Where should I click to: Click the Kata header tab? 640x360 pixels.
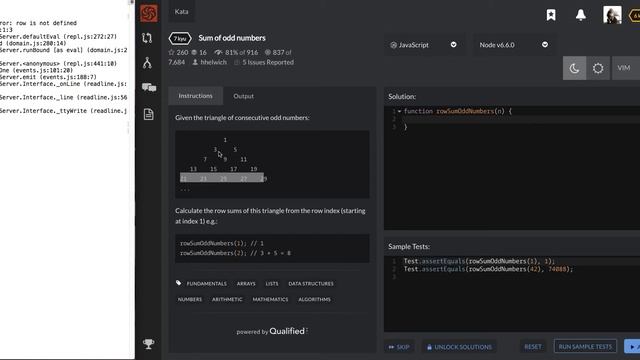click(182, 11)
